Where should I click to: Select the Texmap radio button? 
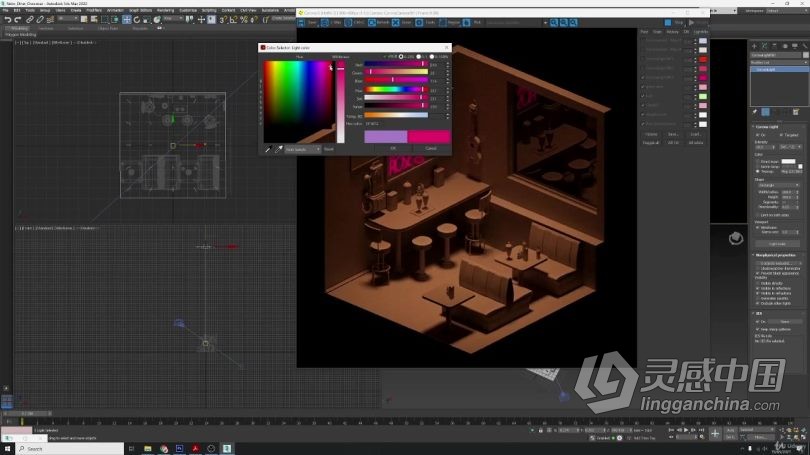coord(758,171)
